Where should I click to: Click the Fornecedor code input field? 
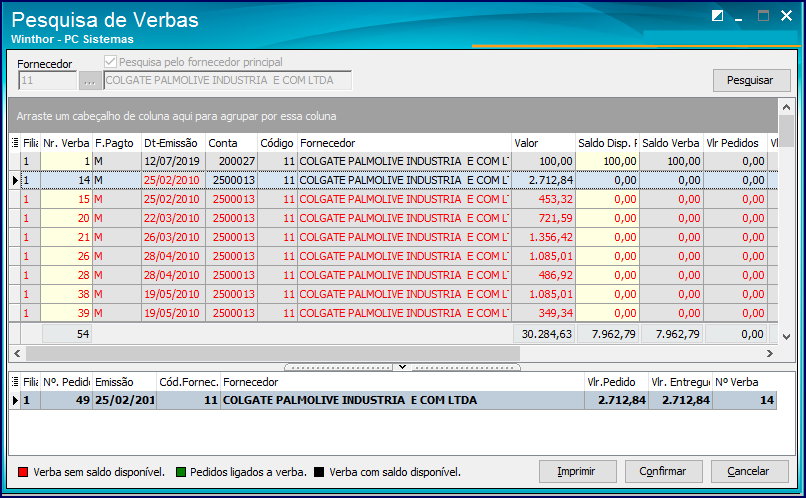(47, 81)
